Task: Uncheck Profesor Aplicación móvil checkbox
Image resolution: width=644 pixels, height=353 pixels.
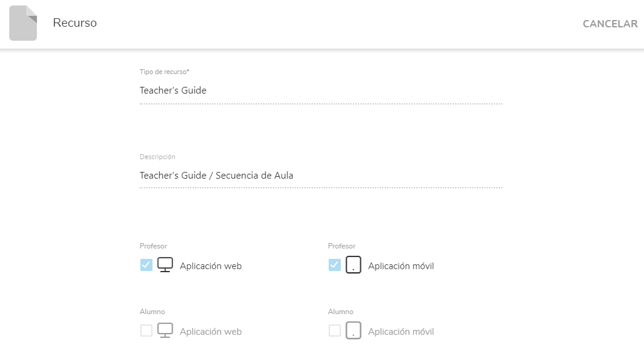Action: (x=335, y=265)
